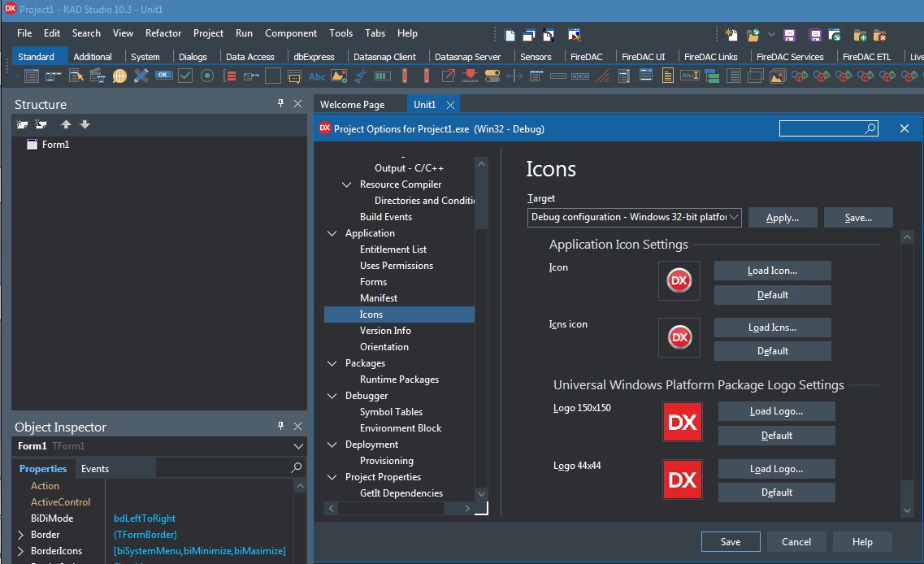Viewport: 924px width, 564px height.
Task: Move selected item up in Structure
Action: coord(66,124)
